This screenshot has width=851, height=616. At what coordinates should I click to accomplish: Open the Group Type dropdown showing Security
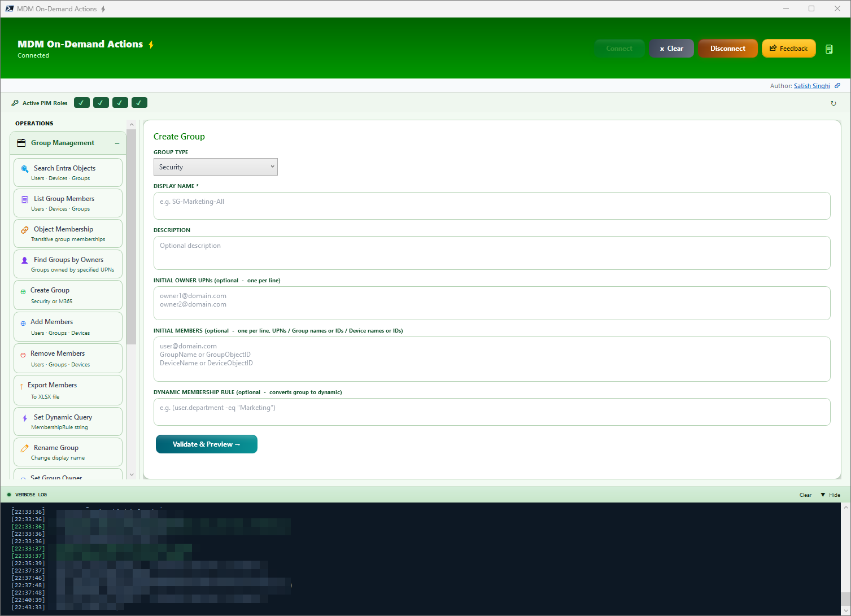(x=215, y=167)
